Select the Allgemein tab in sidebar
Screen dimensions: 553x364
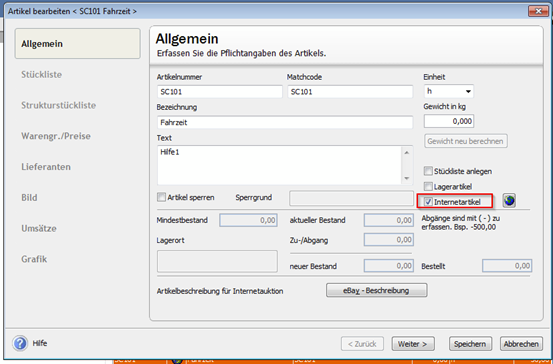tap(78, 44)
